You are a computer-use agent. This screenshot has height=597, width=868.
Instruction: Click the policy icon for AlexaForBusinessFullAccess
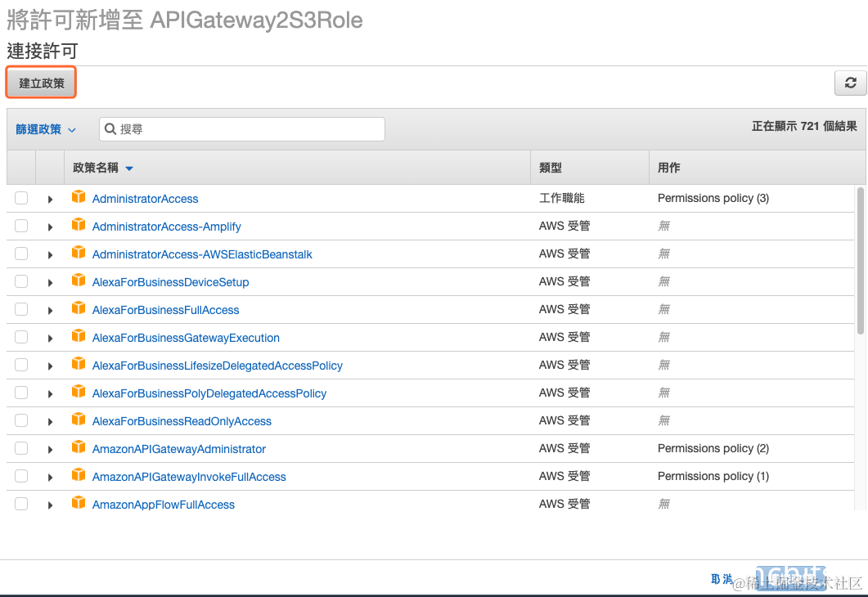[79, 308]
